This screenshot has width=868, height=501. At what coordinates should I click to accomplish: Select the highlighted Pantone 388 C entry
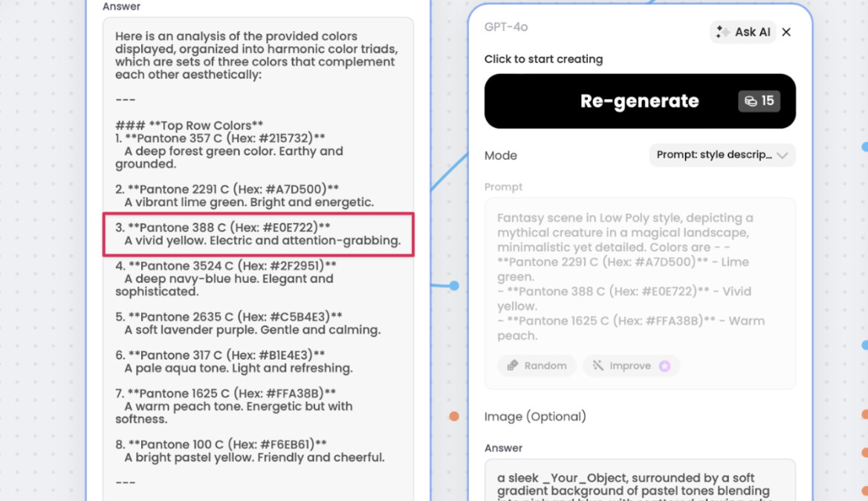point(258,234)
